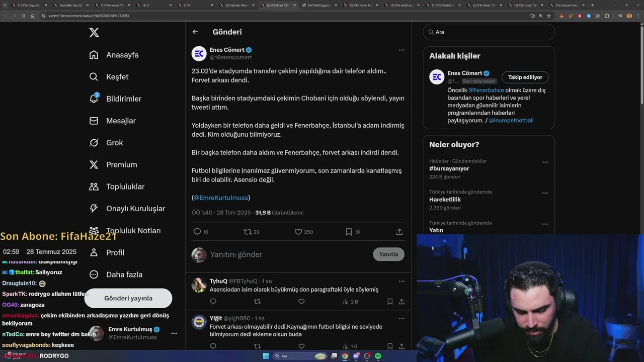
Task: Open @Fenerbahce link in bio
Action: [x=486, y=90]
